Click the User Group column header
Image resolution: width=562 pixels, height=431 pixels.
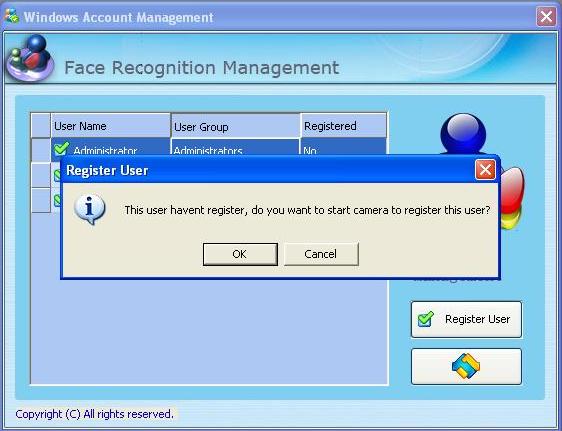[235, 126]
